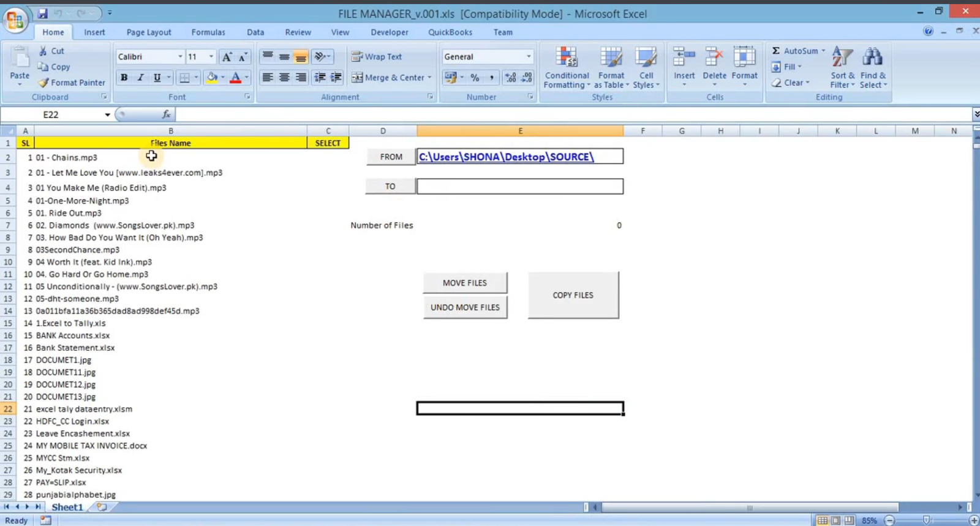Screen dimensions: 980x526
Task: Cut the selected cell
Action: (51, 51)
